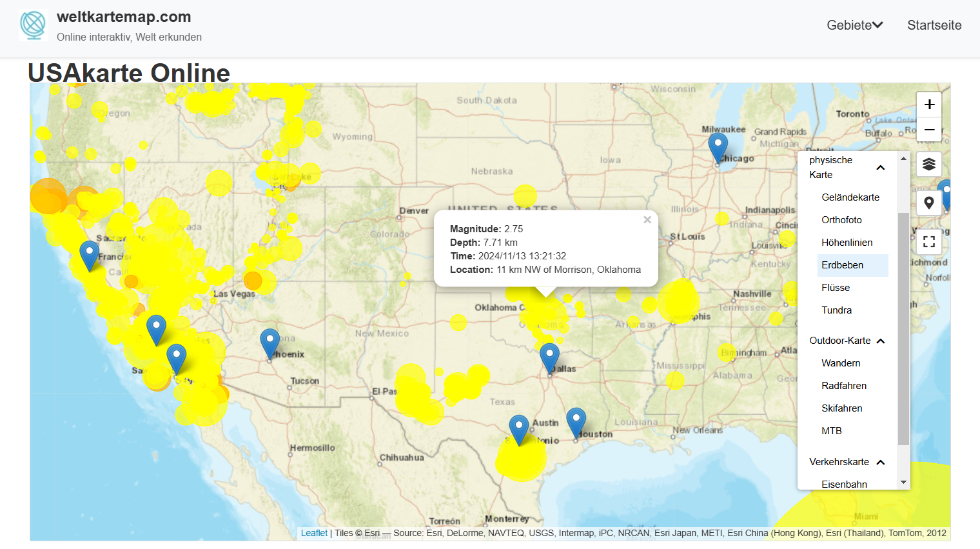Click the blue marker at Houston
The height and width of the screenshot is (549, 980).
point(576,423)
